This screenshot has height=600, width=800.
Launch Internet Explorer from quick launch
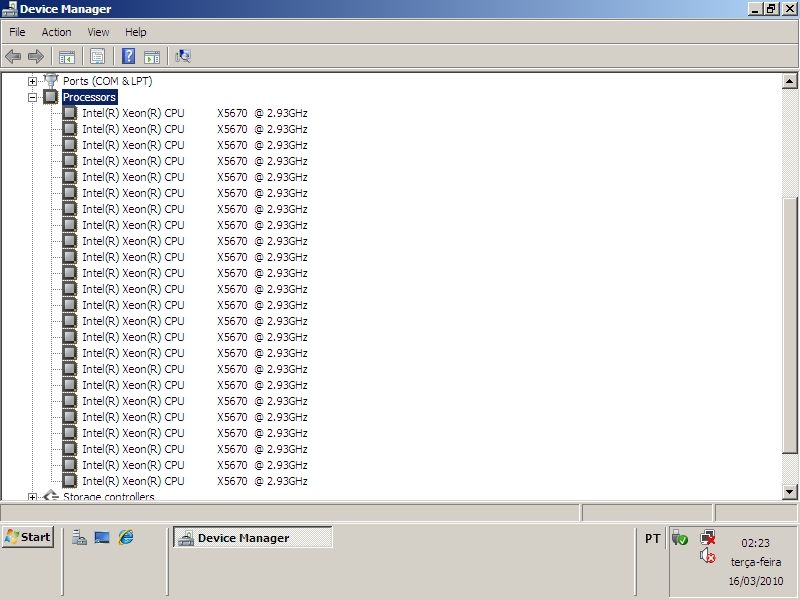point(126,537)
